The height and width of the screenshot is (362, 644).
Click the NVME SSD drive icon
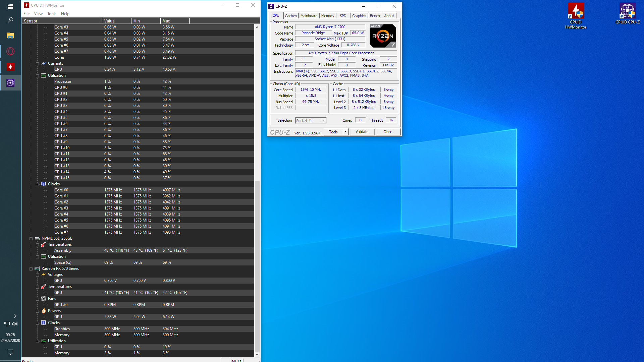pyautogui.click(x=37, y=238)
